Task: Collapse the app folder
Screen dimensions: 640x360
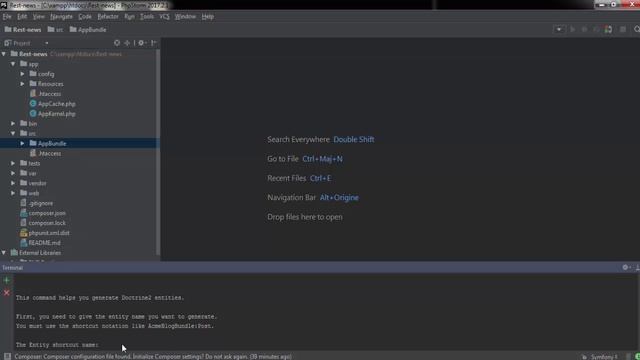Action: 13,64
